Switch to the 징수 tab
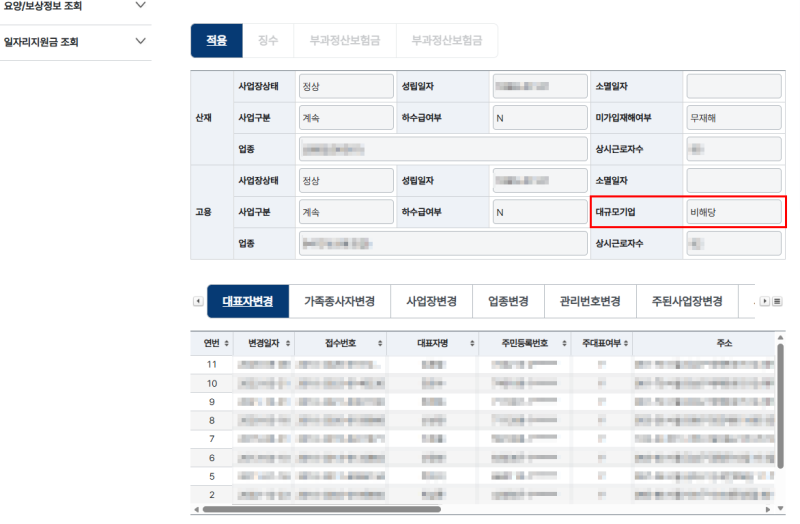 (x=268, y=40)
